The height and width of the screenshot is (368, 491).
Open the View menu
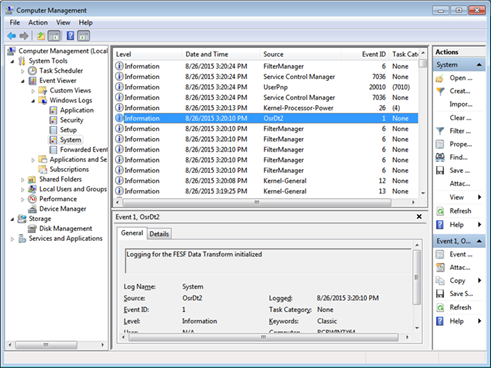(x=63, y=23)
